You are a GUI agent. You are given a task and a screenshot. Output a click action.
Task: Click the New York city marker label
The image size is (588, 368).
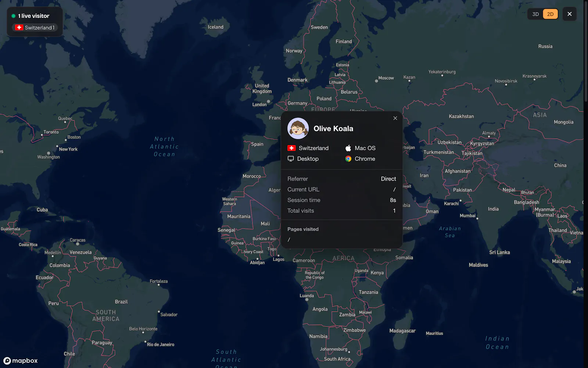(68, 149)
